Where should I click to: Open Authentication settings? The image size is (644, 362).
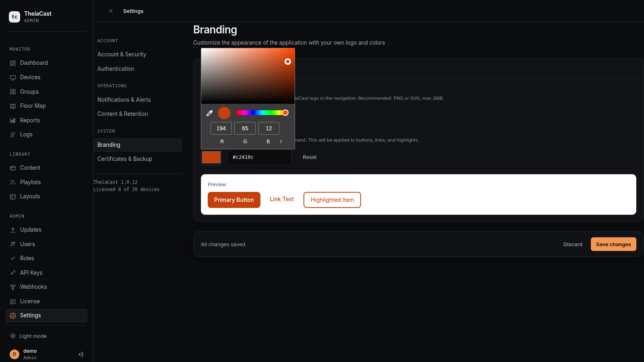[138, 69]
